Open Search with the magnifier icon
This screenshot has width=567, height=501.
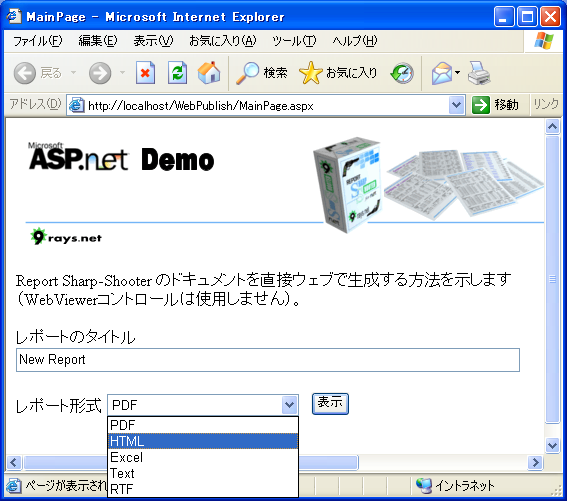(248, 73)
